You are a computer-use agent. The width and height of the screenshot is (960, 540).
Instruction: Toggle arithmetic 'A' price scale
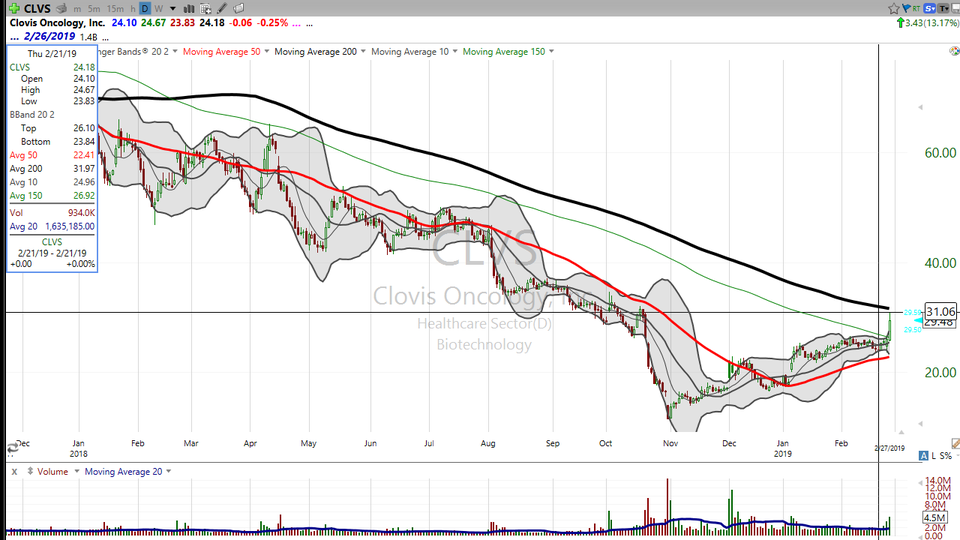(x=923, y=456)
